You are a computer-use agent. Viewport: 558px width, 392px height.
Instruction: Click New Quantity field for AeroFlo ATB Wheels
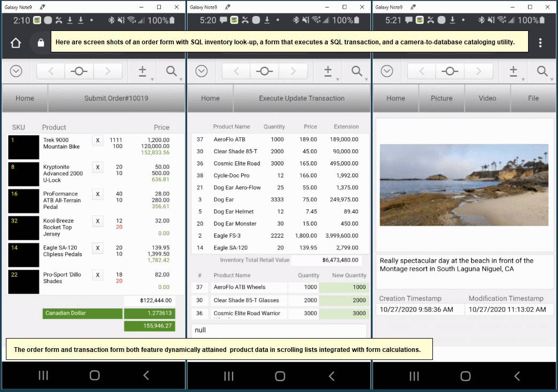(x=343, y=287)
